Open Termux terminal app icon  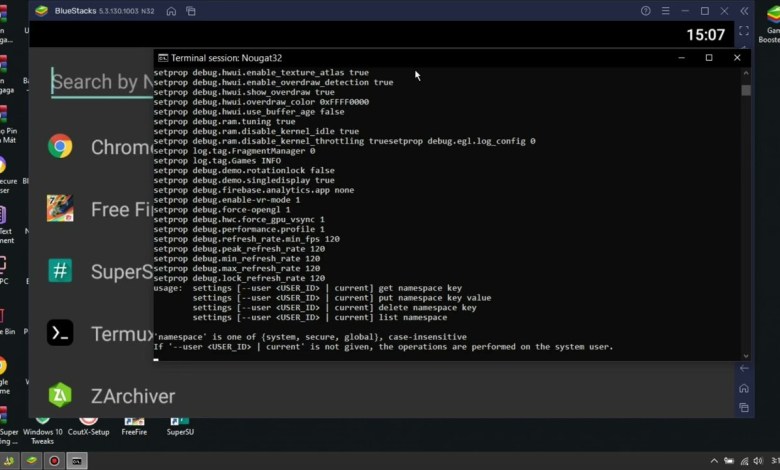point(61,333)
